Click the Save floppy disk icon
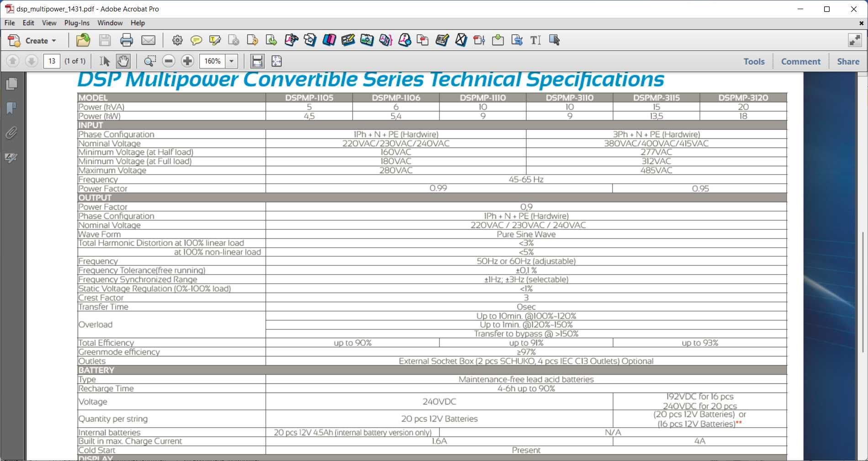The height and width of the screenshot is (461, 868). point(105,41)
